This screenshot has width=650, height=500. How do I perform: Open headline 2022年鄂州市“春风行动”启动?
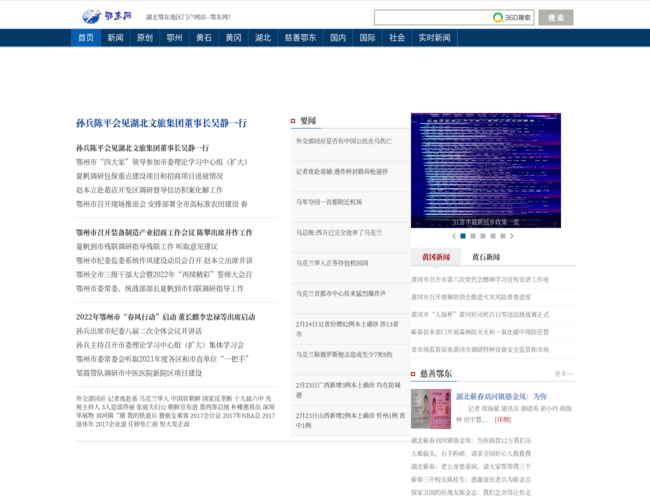[165, 317]
